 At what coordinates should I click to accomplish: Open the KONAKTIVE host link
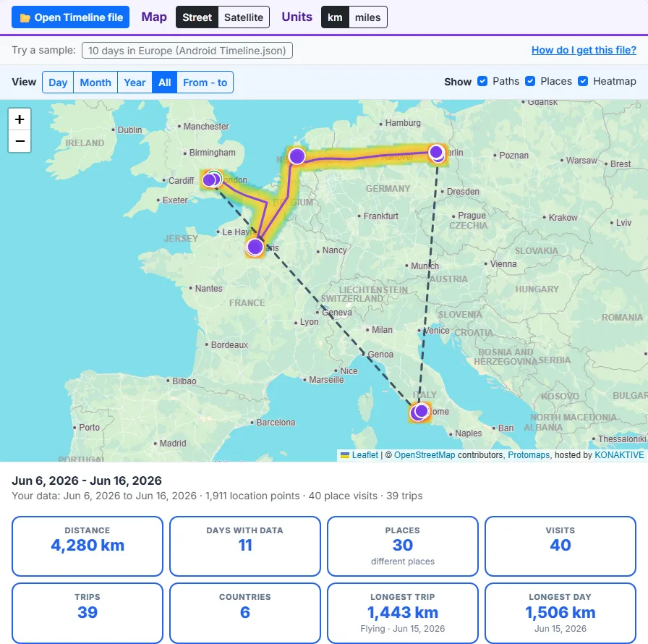(619, 455)
